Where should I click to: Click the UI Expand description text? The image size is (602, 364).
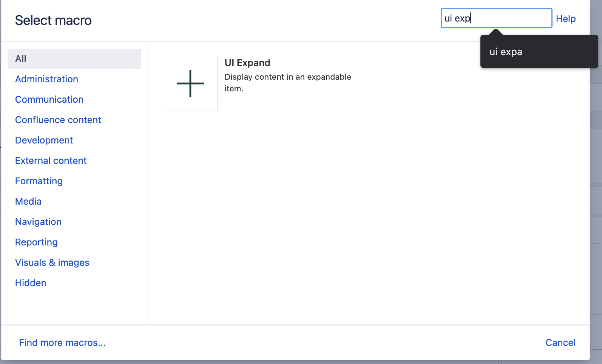tap(288, 83)
